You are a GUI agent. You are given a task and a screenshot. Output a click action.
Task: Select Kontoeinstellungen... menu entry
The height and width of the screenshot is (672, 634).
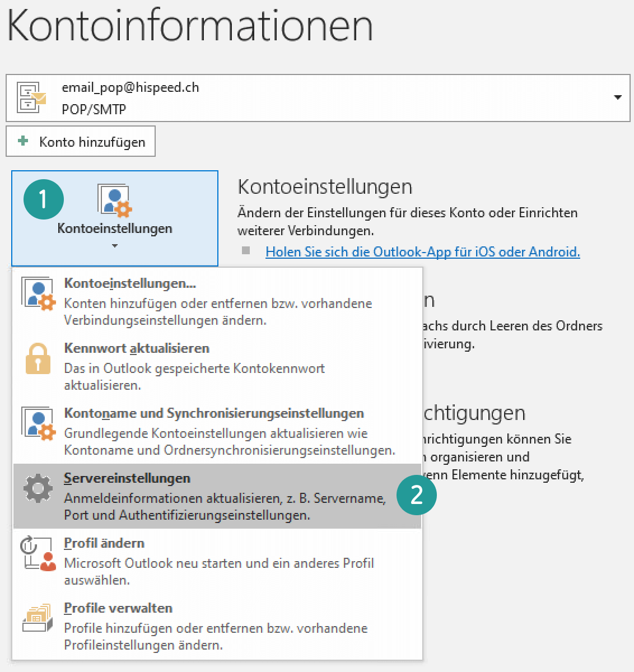click(x=217, y=301)
